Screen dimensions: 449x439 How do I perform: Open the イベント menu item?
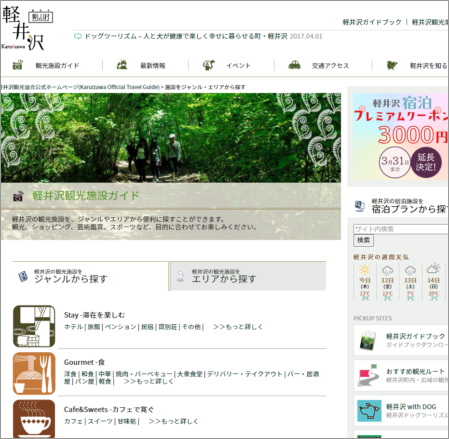click(238, 65)
